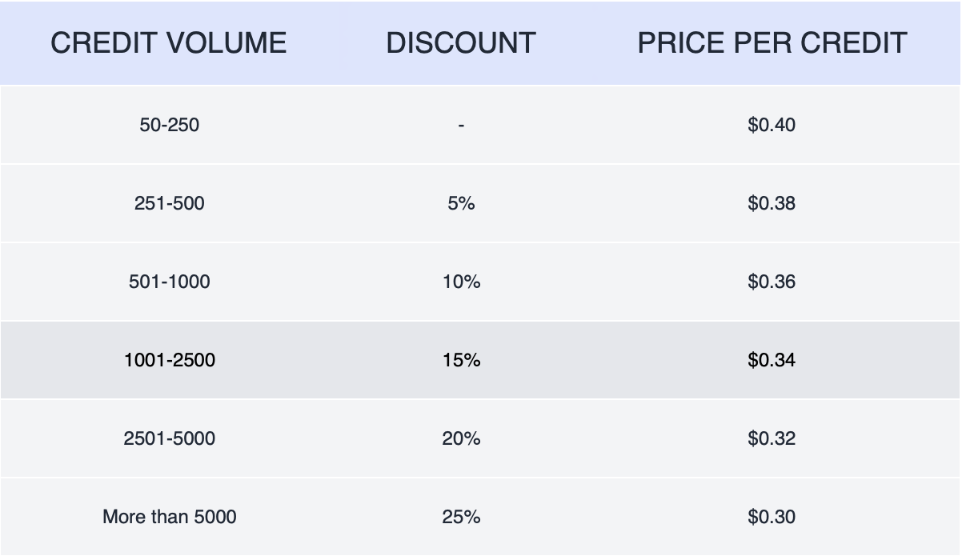Click the PRICE PER CREDIT header
This screenshot has width=962, height=560.
tap(772, 43)
